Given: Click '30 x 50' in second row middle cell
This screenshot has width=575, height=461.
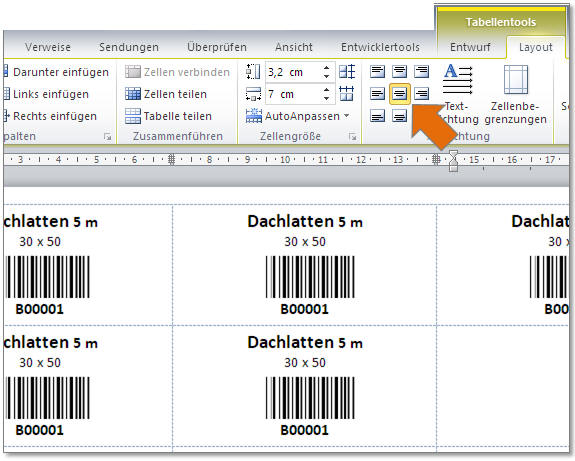Looking at the screenshot, I should pos(305,363).
